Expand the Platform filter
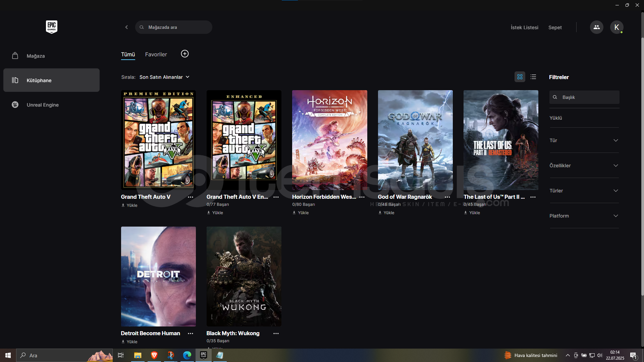This screenshot has width=644, height=362. pyautogui.click(x=584, y=216)
